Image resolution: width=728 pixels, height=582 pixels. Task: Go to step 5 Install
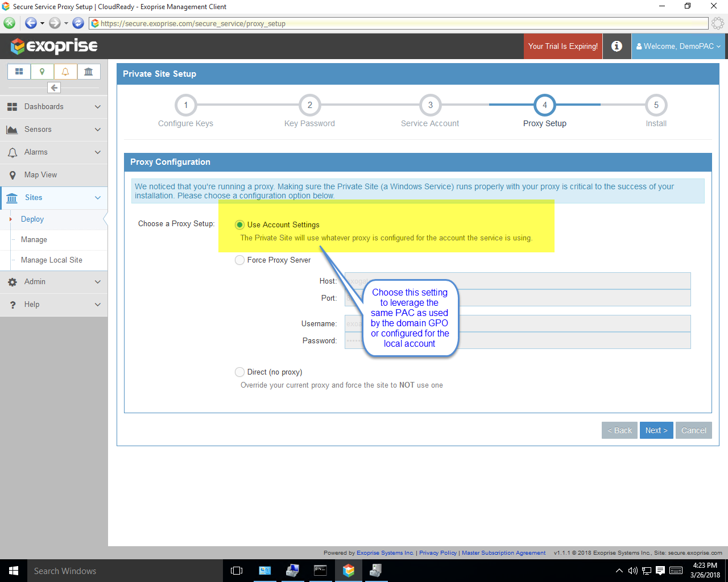point(656,105)
